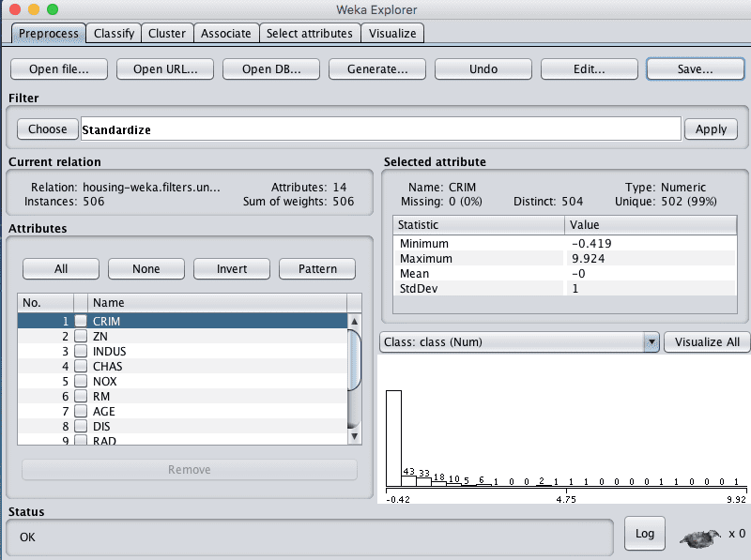Click scroll up arrow in attributes list
This screenshot has width=751, height=560.
coord(355,321)
